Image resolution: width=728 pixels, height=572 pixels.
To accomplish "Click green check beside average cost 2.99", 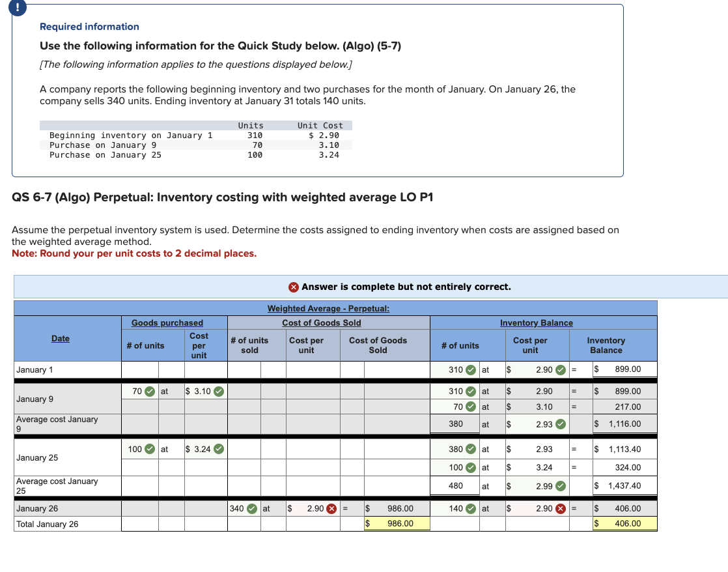I will coord(561,487).
